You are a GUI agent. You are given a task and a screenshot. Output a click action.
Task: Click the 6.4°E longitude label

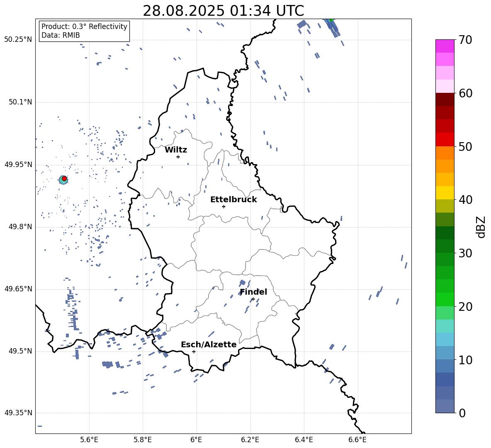pos(304,440)
